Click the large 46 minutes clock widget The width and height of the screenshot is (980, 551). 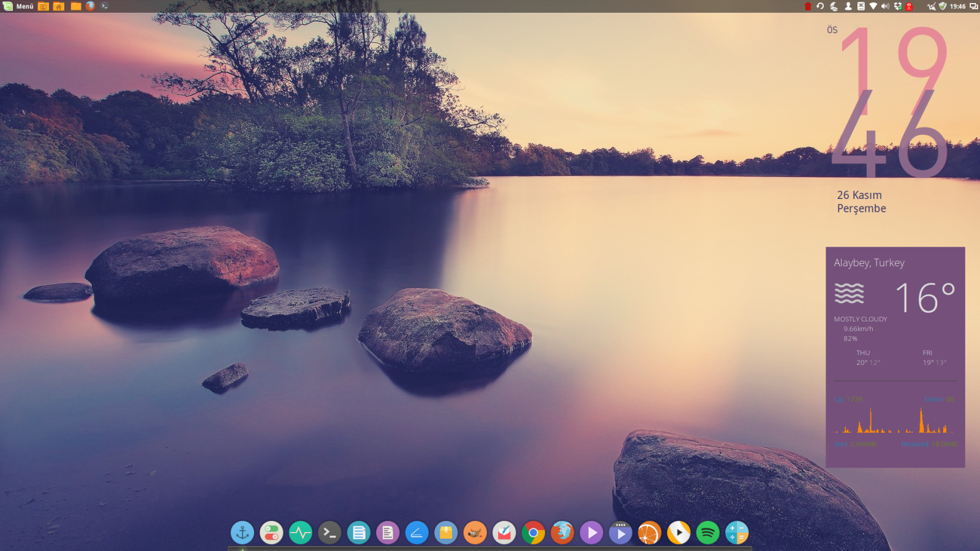[x=889, y=133]
